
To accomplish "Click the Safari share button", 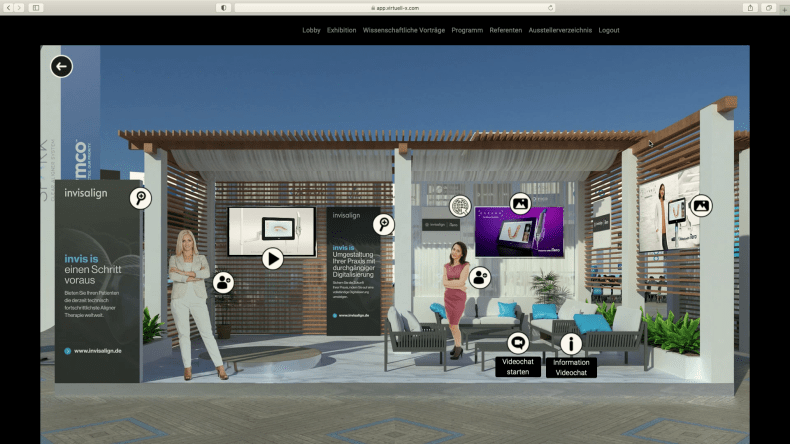I will tap(750, 8).
